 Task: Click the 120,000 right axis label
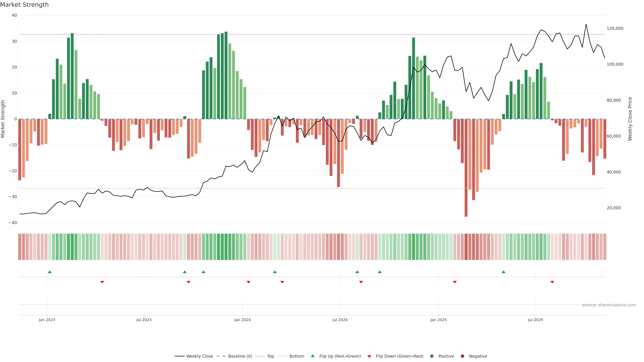(615, 28)
